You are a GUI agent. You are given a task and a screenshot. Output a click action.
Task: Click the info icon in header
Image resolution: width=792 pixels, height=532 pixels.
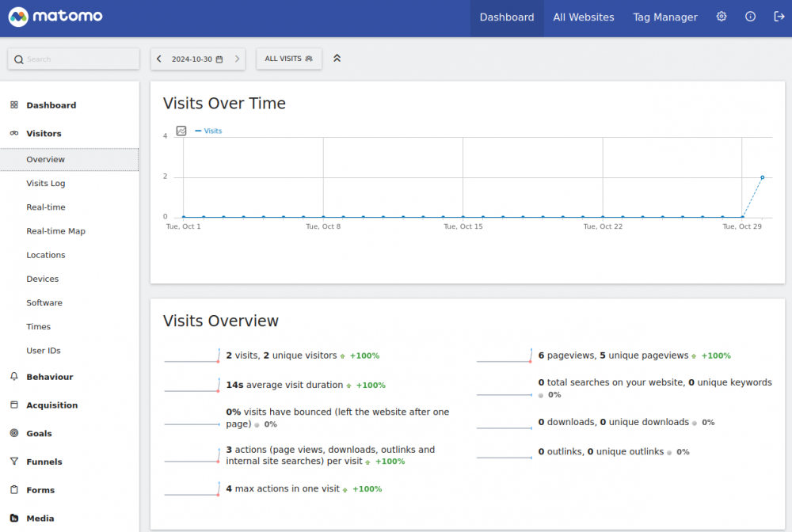pyautogui.click(x=751, y=17)
